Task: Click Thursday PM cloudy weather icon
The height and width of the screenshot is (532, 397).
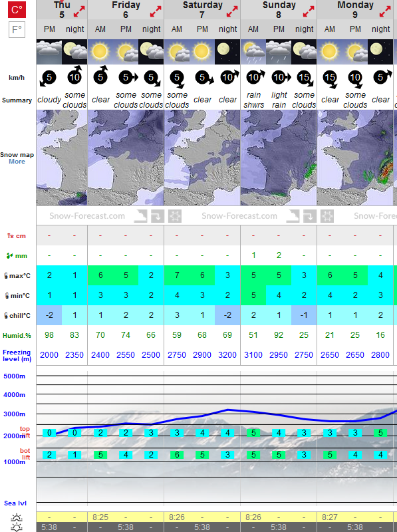Action: point(49,52)
